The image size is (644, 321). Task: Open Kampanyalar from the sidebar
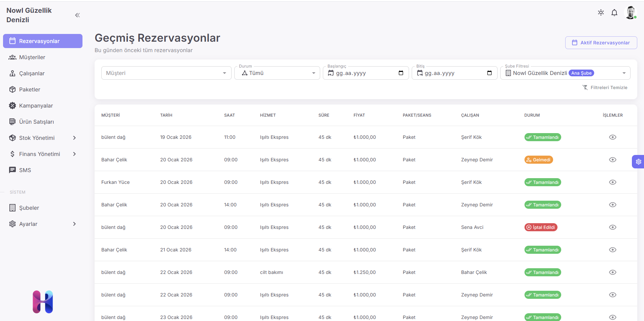[x=36, y=106]
